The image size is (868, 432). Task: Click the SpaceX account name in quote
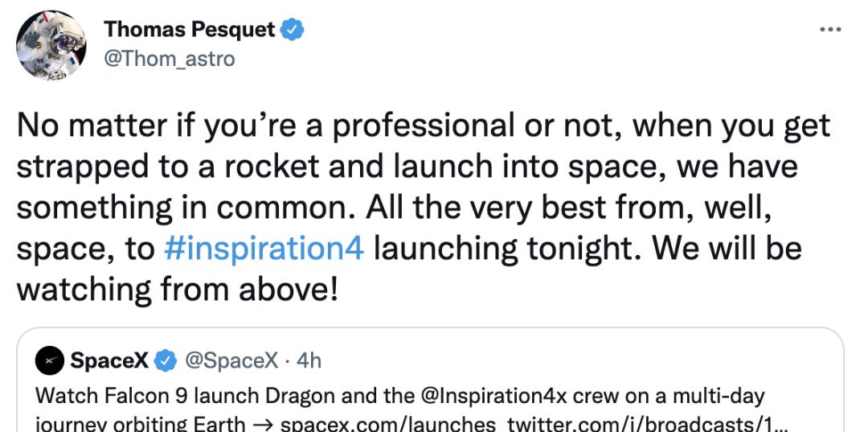point(109,361)
